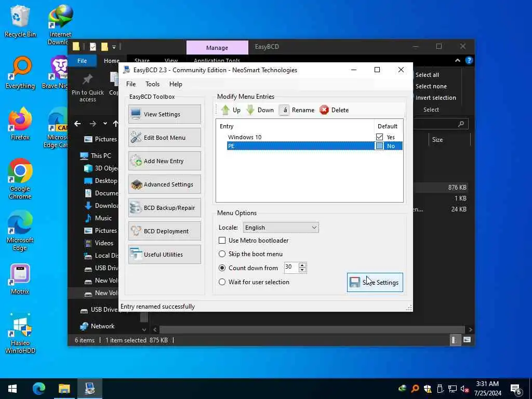Screen dimensions: 532x399
Task: Go back in Explorer navigation
Action: (x=77, y=124)
